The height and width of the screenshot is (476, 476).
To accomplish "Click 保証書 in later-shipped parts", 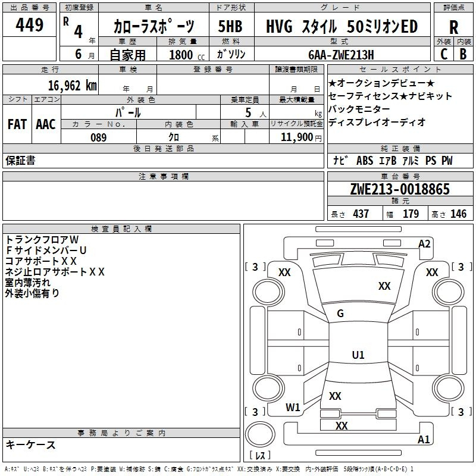I will [20, 160].
